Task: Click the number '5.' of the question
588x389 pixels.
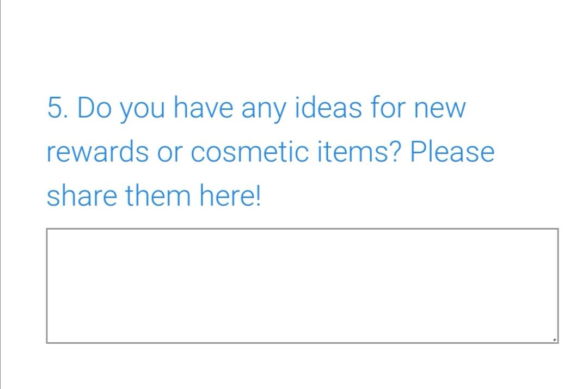Action: point(58,108)
